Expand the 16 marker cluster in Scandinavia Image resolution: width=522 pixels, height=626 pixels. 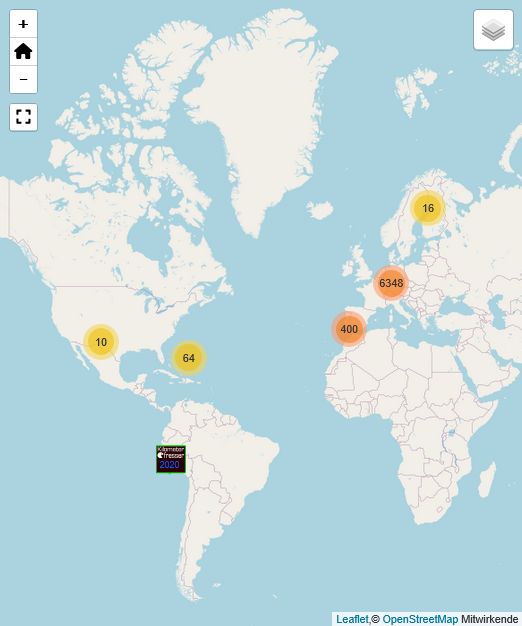click(428, 208)
